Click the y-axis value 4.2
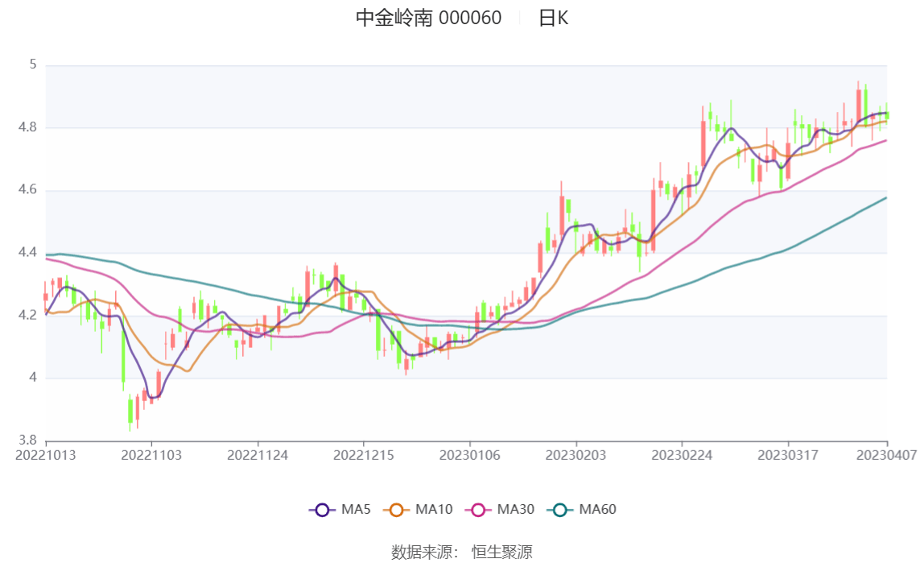This screenshot has width=924, height=563. pyautogui.click(x=27, y=316)
